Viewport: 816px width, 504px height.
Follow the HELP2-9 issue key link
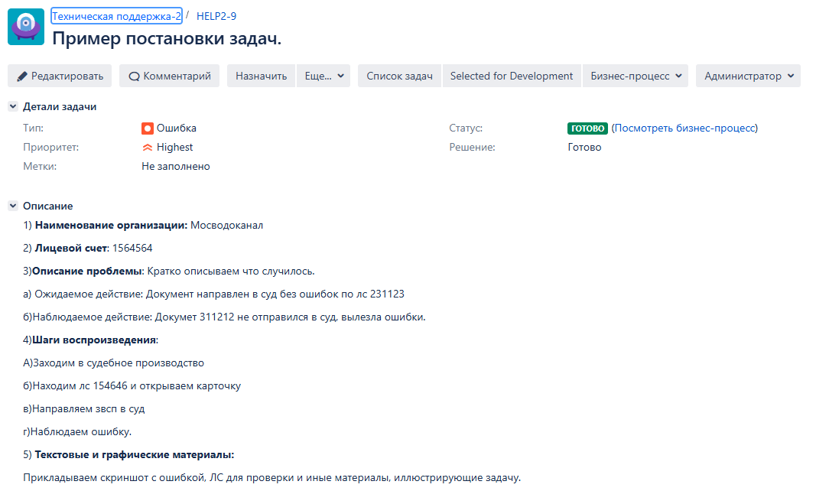216,16
